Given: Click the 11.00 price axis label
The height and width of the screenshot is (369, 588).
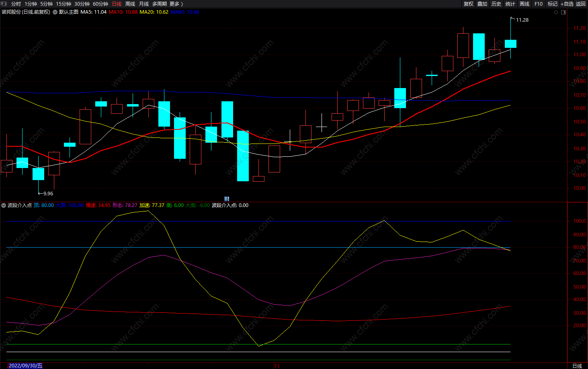Looking at the screenshot, I should tap(580, 55).
